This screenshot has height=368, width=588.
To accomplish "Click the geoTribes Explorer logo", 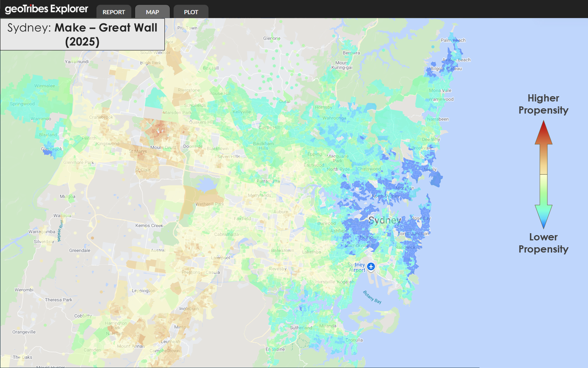I will pos(47,9).
